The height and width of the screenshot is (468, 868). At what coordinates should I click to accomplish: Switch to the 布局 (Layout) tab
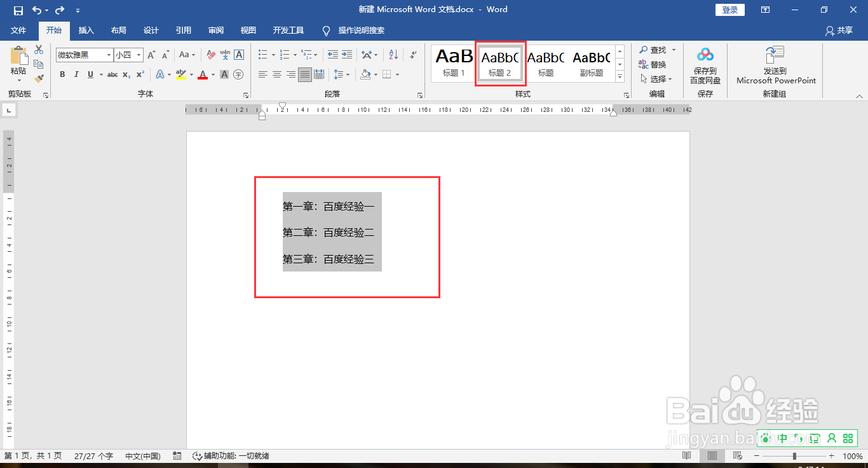pyautogui.click(x=119, y=30)
